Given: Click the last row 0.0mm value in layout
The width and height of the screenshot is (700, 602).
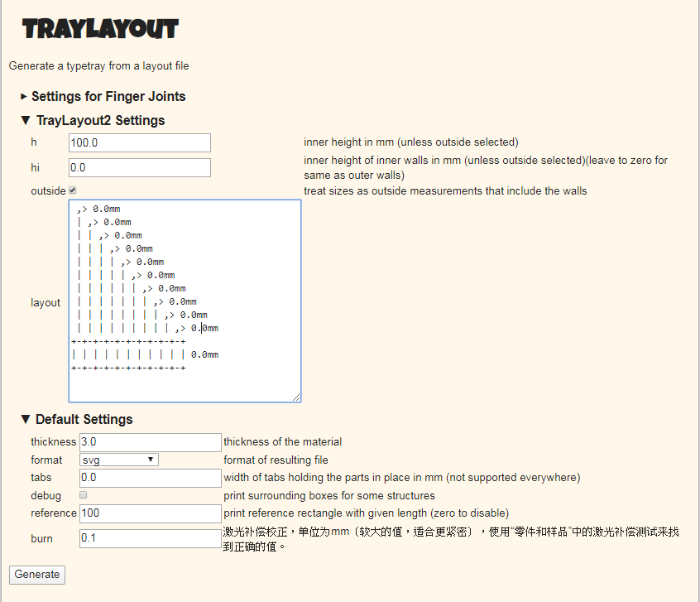Looking at the screenshot, I should tap(204, 354).
